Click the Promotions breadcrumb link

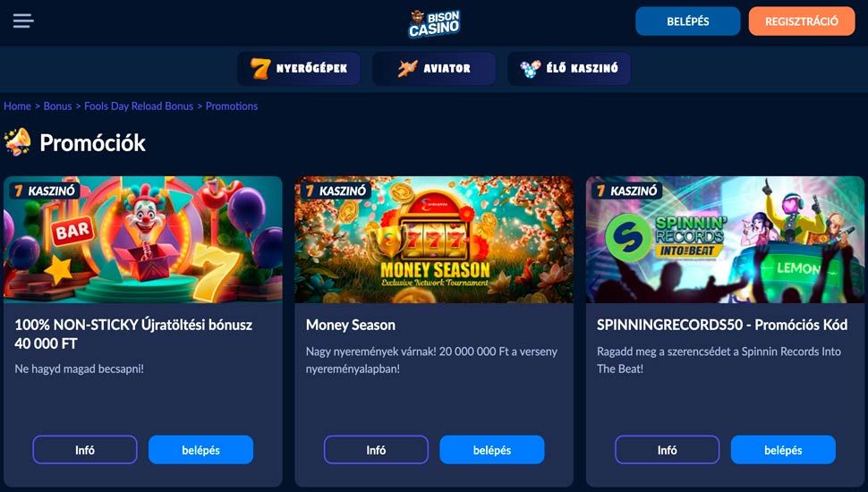click(x=232, y=106)
